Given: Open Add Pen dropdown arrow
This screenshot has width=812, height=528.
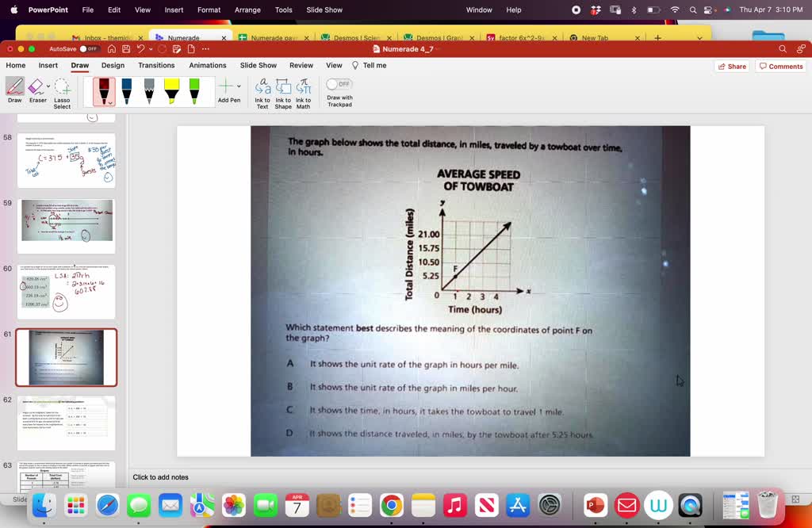Looking at the screenshot, I should pyautogui.click(x=239, y=86).
